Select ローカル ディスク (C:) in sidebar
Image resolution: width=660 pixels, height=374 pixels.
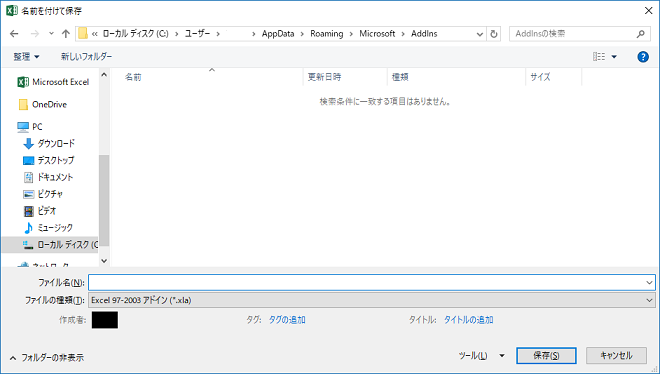[x=50, y=244]
